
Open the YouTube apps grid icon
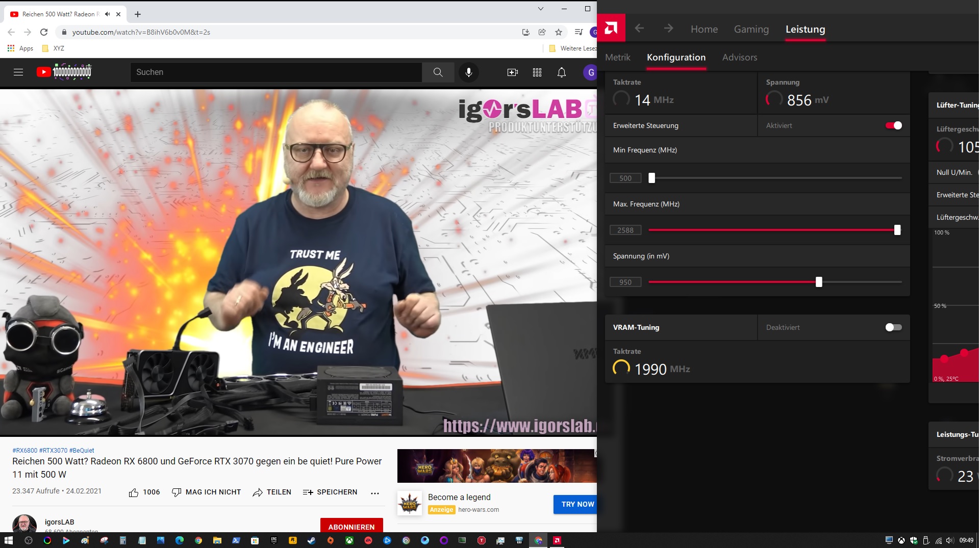(x=537, y=72)
